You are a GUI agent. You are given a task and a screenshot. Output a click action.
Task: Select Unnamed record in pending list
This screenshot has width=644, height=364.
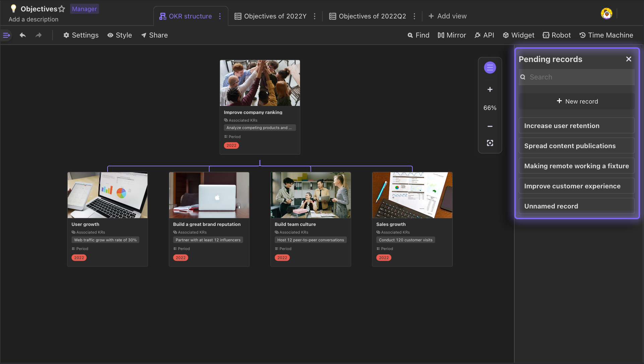pyautogui.click(x=577, y=206)
